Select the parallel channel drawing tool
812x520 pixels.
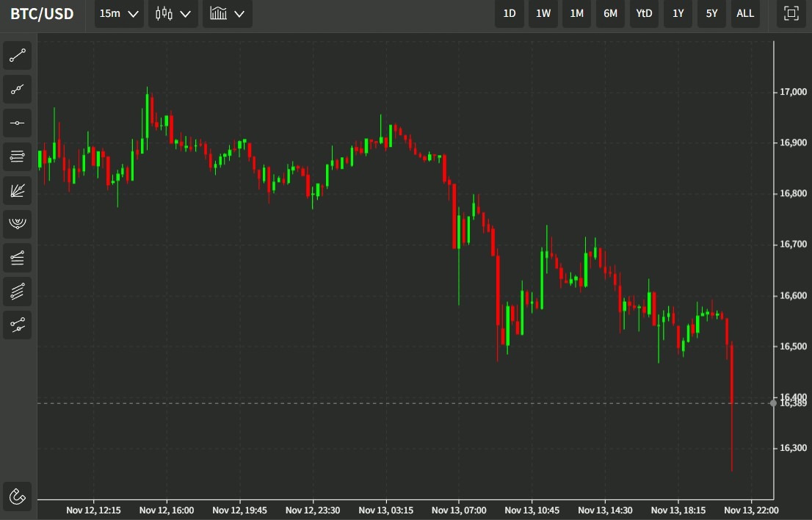click(x=17, y=291)
